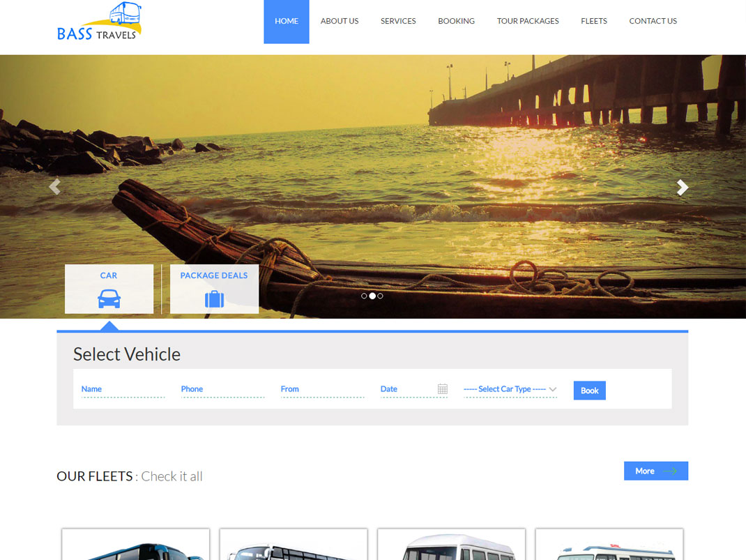This screenshot has width=746, height=560.
Task: Select the second carousel indicator dot
Action: coord(372,296)
